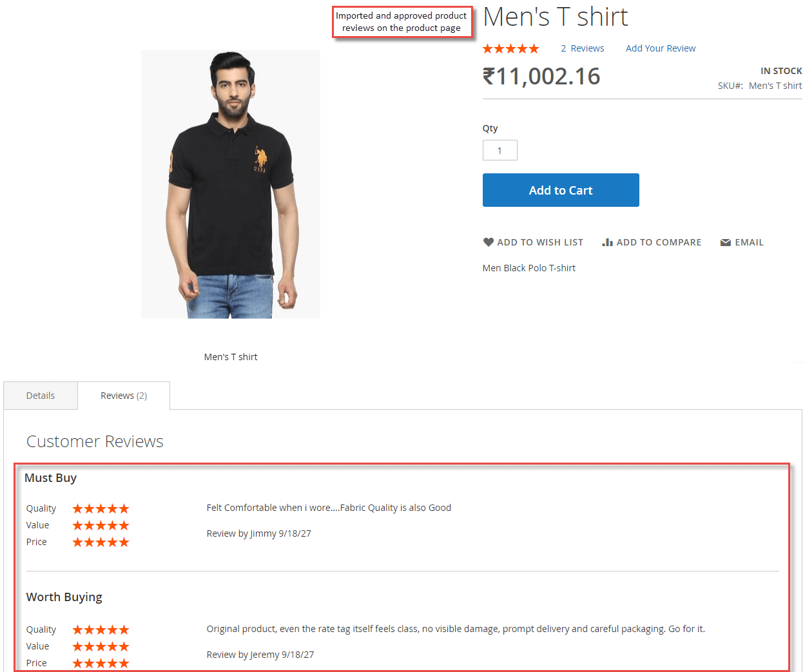The width and height of the screenshot is (805, 672).
Task: Click the Worth Buying review title
Action: click(x=64, y=597)
